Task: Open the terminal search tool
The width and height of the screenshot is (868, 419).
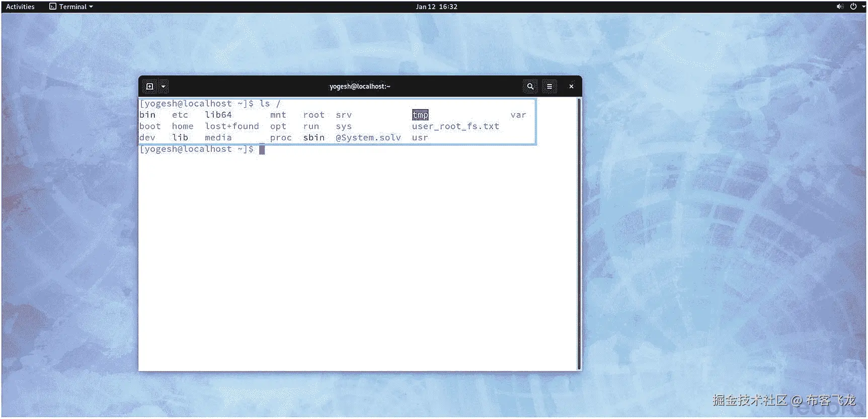Action: [530, 87]
